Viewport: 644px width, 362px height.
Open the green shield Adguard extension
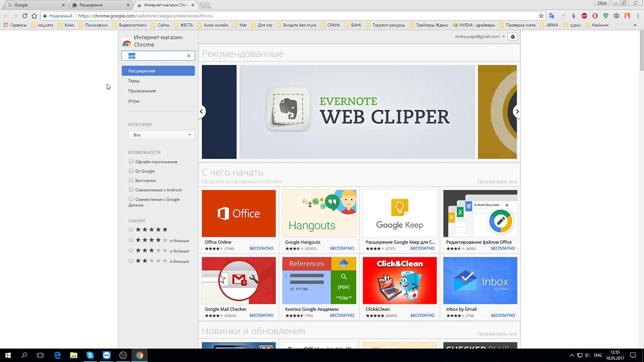(606, 16)
